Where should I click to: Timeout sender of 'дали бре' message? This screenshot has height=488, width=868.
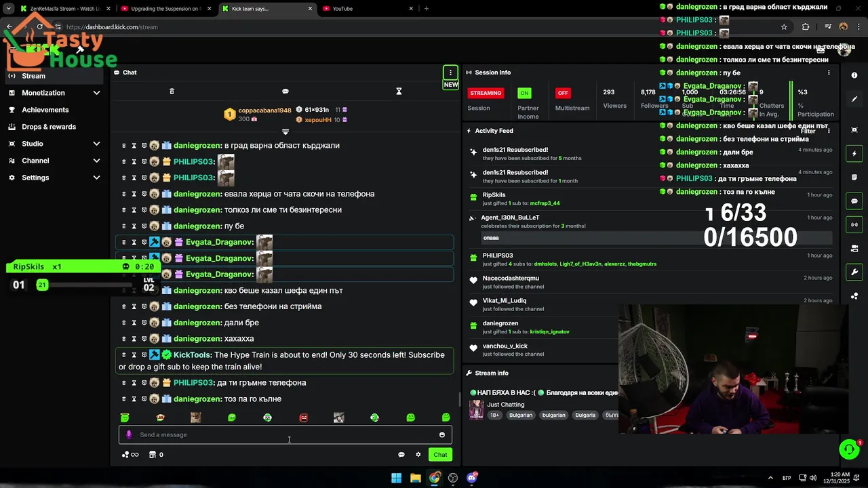pos(134,323)
